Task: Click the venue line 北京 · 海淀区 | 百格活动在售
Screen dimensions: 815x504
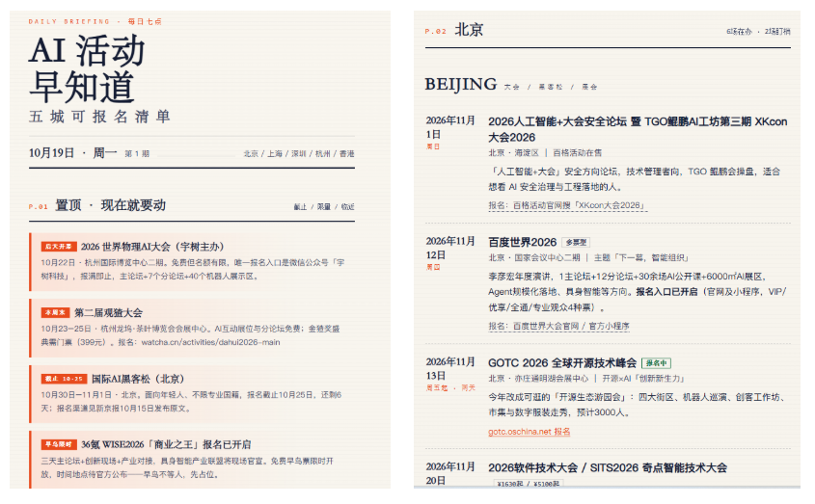Action: coord(545,153)
